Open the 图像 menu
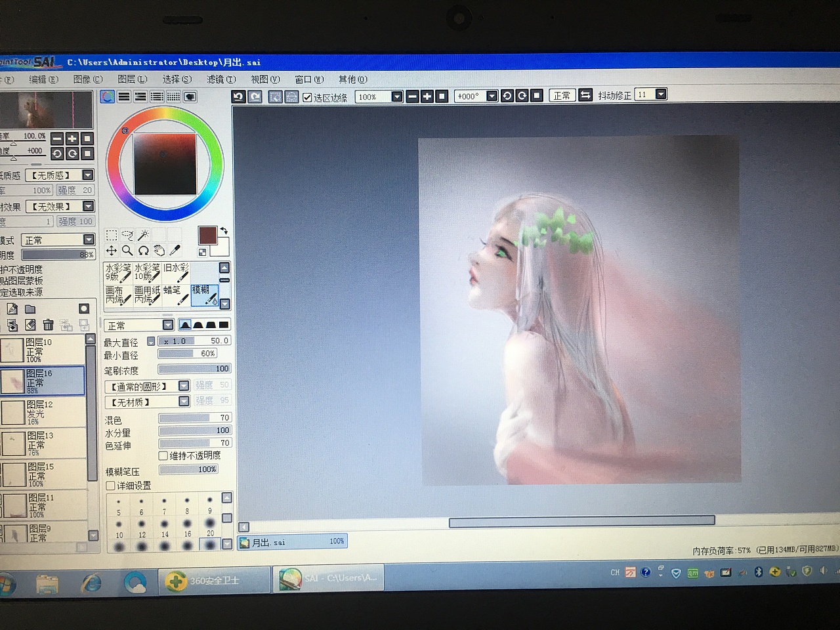Screen dimensions: 840x630 click(88, 79)
